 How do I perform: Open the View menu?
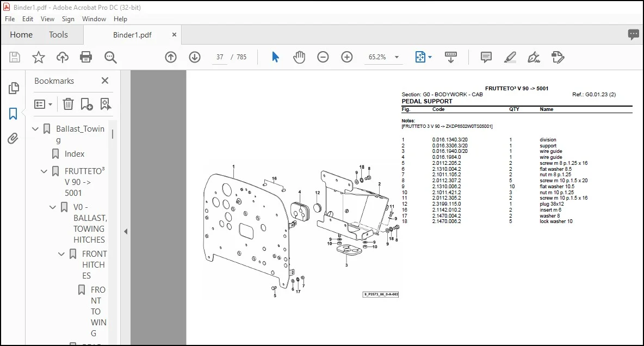[47, 19]
